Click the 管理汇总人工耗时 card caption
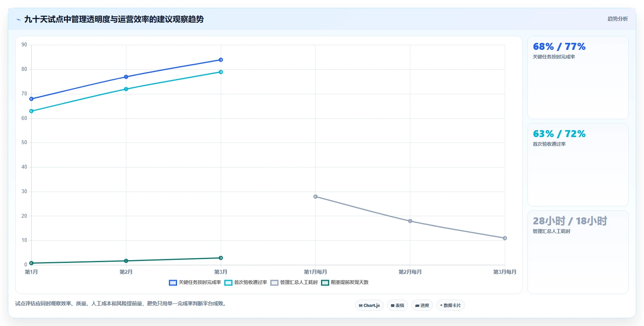The height and width of the screenshot is (326, 644). point(552,231)
